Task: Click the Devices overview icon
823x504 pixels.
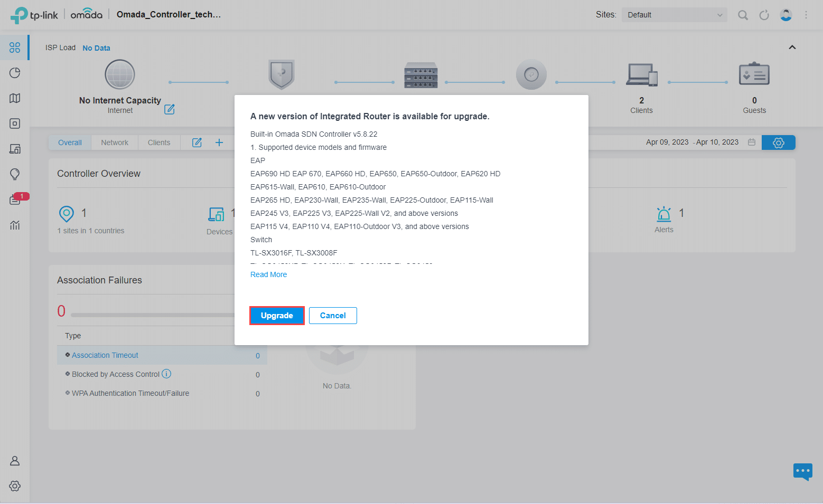Action: tap(216, 214)
